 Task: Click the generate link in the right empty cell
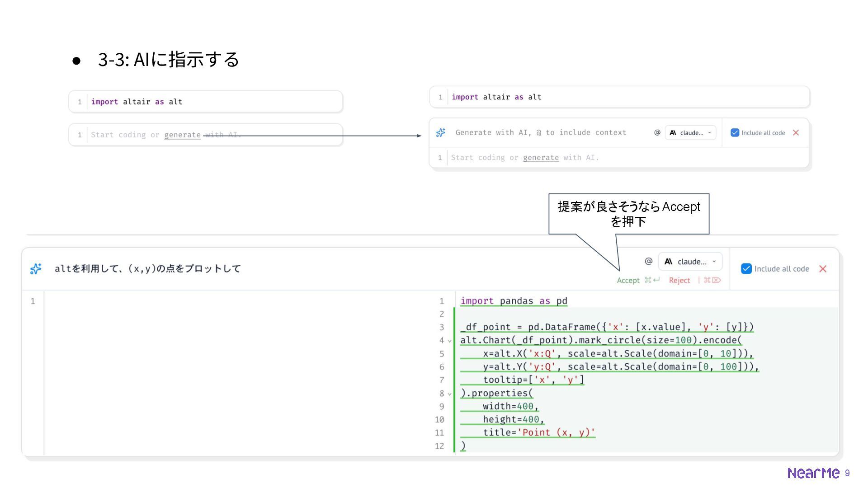541,157
